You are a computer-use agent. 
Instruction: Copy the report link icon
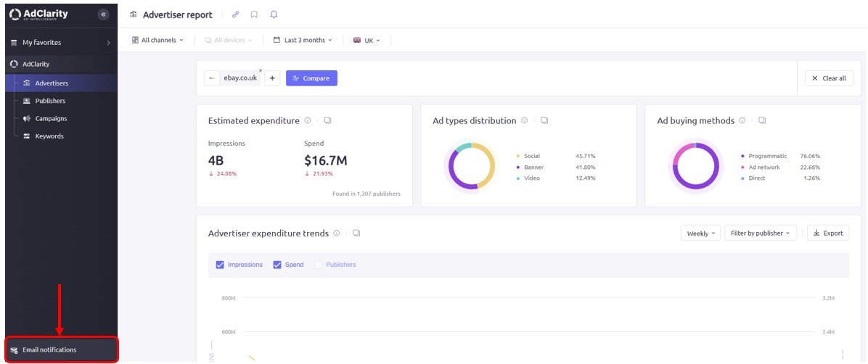click(x=235, y=15)
